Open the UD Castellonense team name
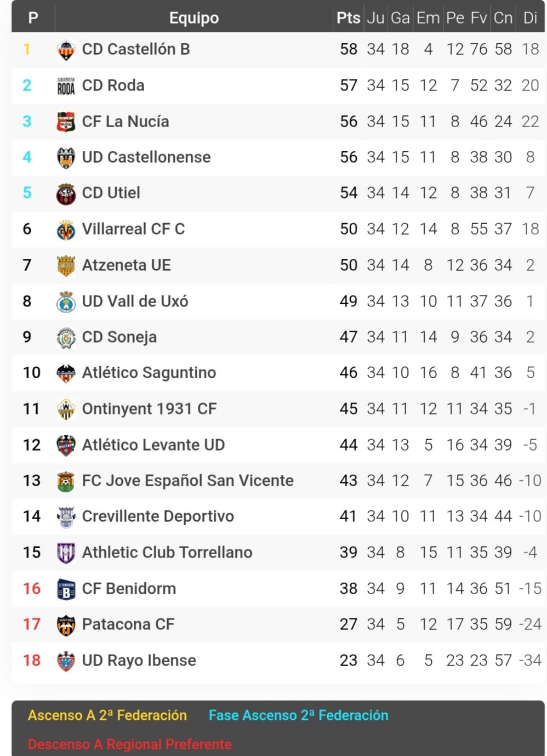This screenshot has width=547, height=756. coord(146,157)
